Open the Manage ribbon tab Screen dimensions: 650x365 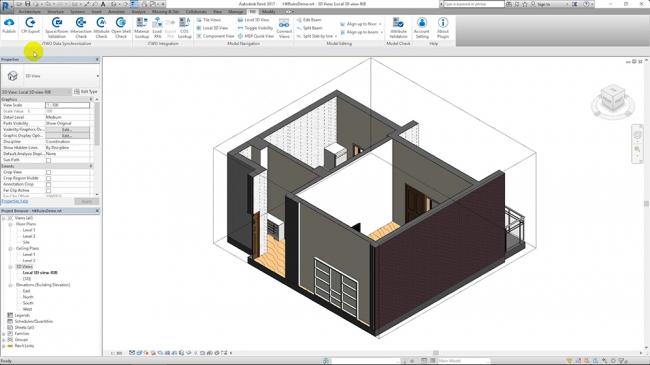coord(235,12)
